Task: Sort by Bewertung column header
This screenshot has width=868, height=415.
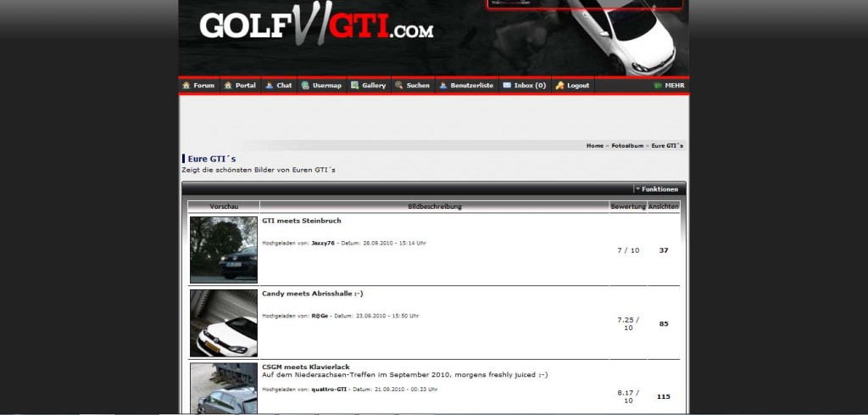Action: click(x=628, y=206)
